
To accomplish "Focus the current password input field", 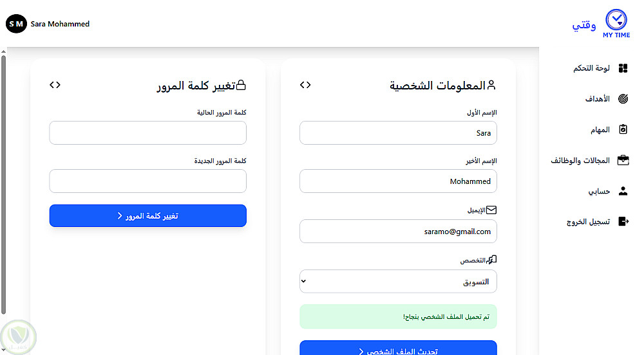I will click(x=147, y=133).
